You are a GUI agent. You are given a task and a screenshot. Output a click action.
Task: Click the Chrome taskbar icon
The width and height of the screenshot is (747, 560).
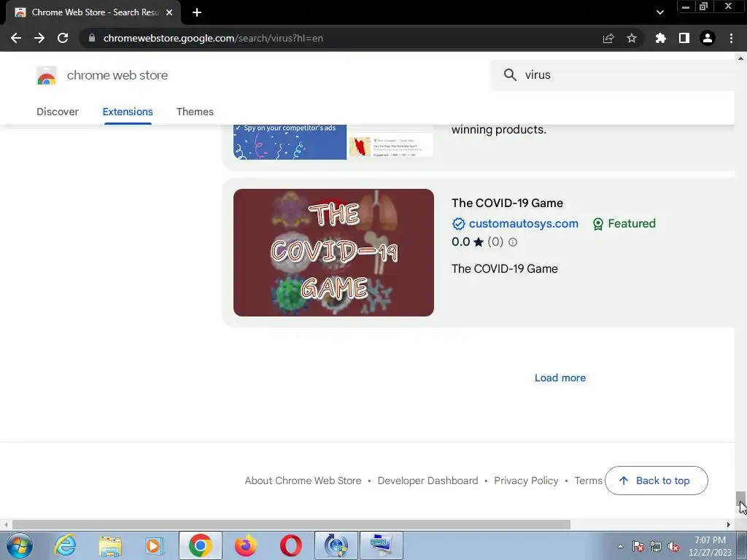[200, 545]
